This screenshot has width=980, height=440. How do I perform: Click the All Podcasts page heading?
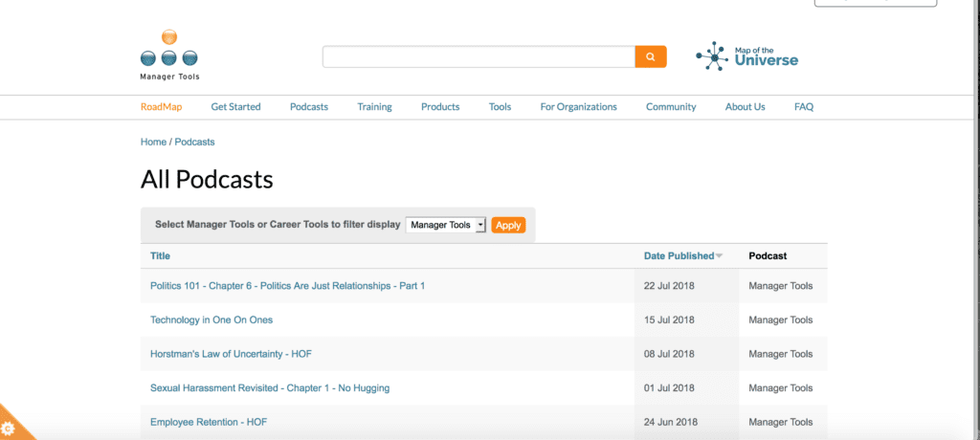coord(207,180)
